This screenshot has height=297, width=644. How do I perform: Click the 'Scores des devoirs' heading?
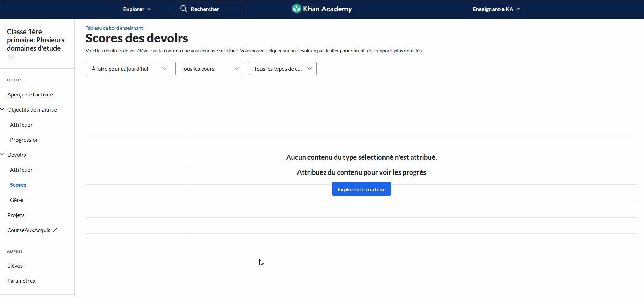coord(137,38)
